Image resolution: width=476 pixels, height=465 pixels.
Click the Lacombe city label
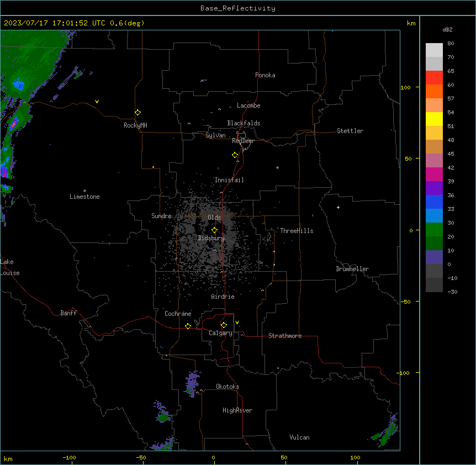click(248, 105)
